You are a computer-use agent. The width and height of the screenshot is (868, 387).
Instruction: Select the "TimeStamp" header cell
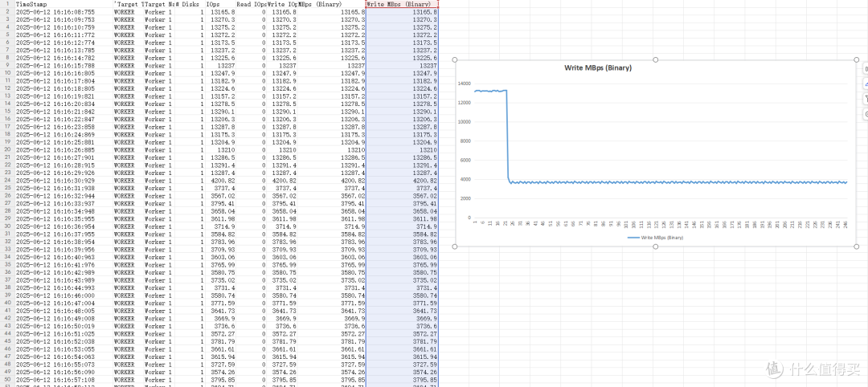point(63,4)
